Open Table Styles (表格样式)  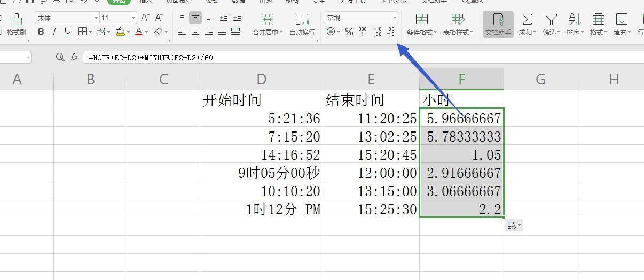(458, 25)
